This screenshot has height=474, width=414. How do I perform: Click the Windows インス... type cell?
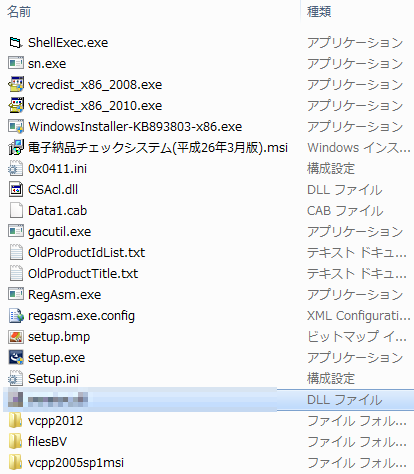(359, 148)
